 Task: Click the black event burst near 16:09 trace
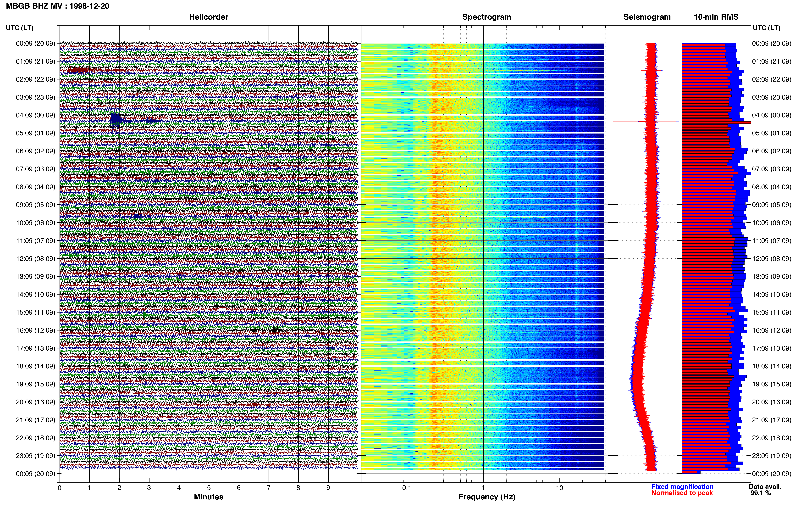tap(276, 330)
